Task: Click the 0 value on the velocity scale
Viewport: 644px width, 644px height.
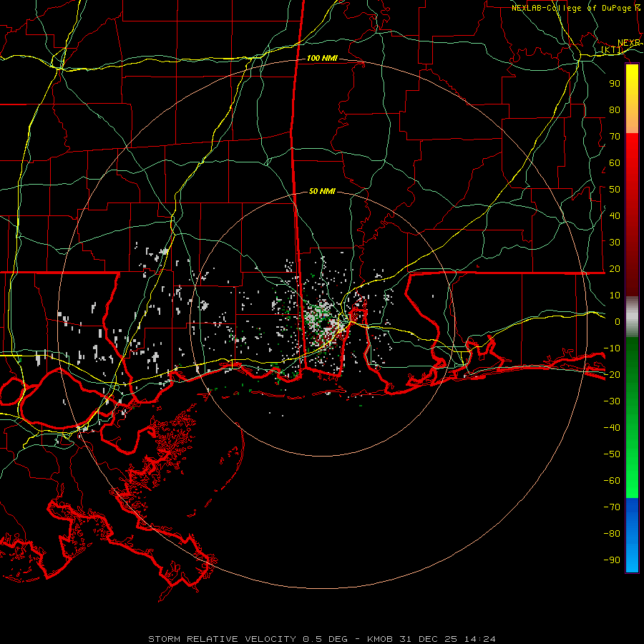Action: (x=618, y=322)
